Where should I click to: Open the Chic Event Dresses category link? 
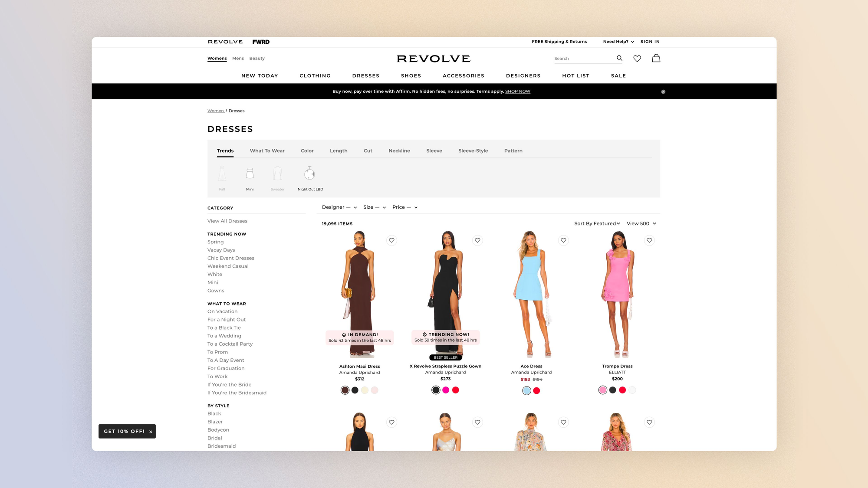(x=230, y=258)
